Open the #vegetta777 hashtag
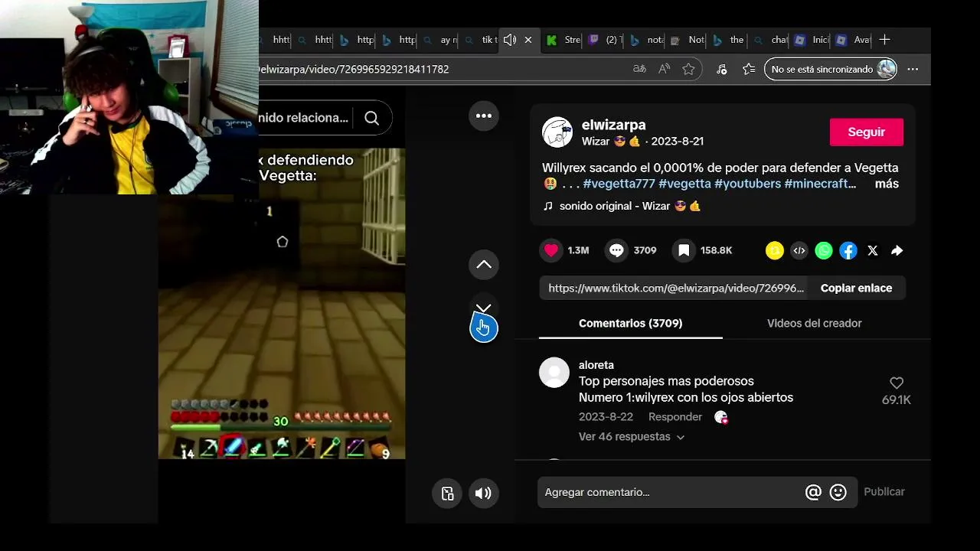Viewport: 980px width, 551px height. pyautogui.click(x=619, y=184)
